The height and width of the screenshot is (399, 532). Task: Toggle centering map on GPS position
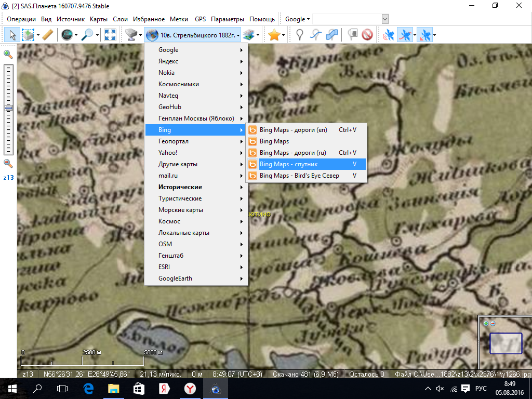point(424,35)
